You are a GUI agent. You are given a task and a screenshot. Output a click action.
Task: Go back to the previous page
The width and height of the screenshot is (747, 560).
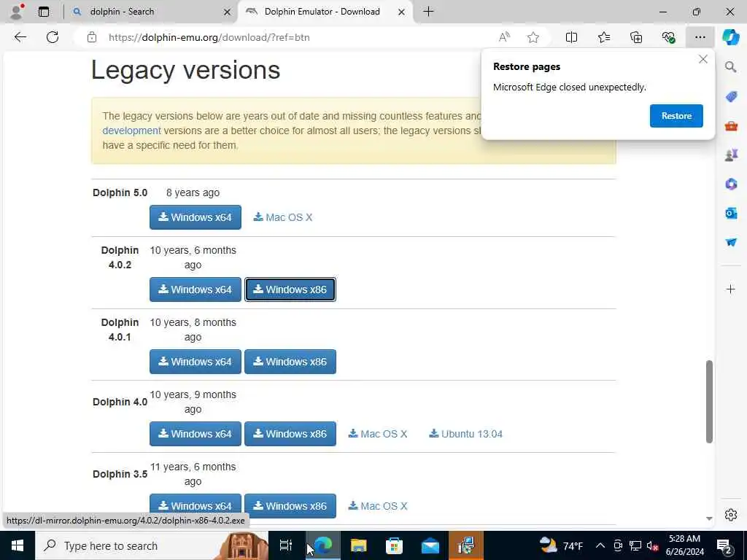20,37
